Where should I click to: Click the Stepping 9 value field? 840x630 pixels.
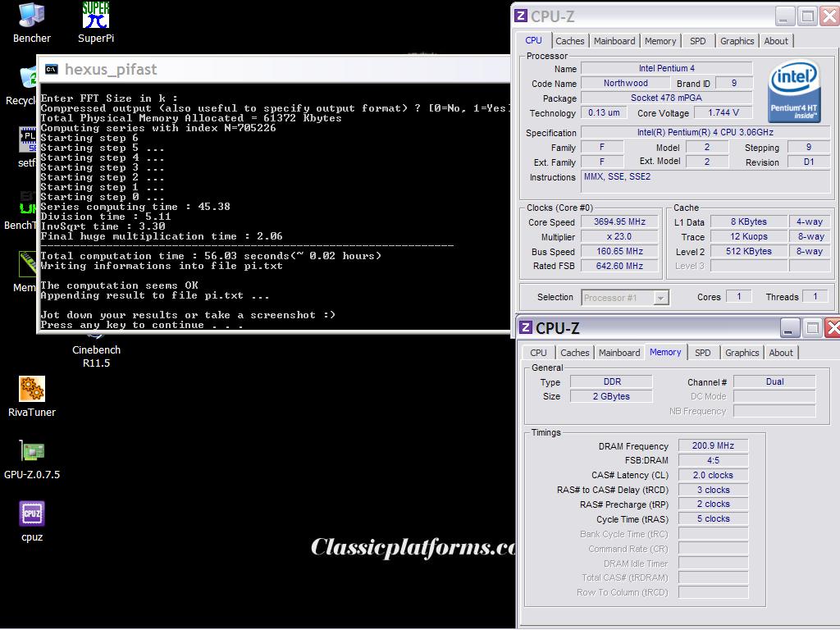[x=808, y=148]
